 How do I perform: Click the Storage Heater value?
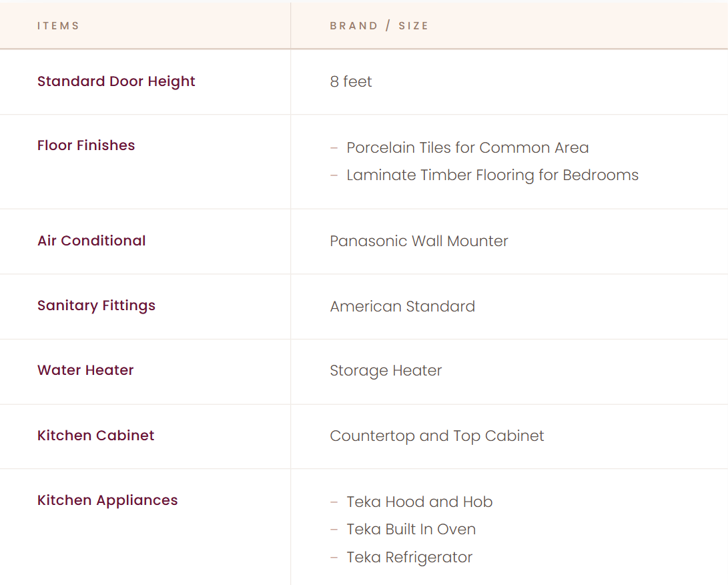(x=386, y=371)
